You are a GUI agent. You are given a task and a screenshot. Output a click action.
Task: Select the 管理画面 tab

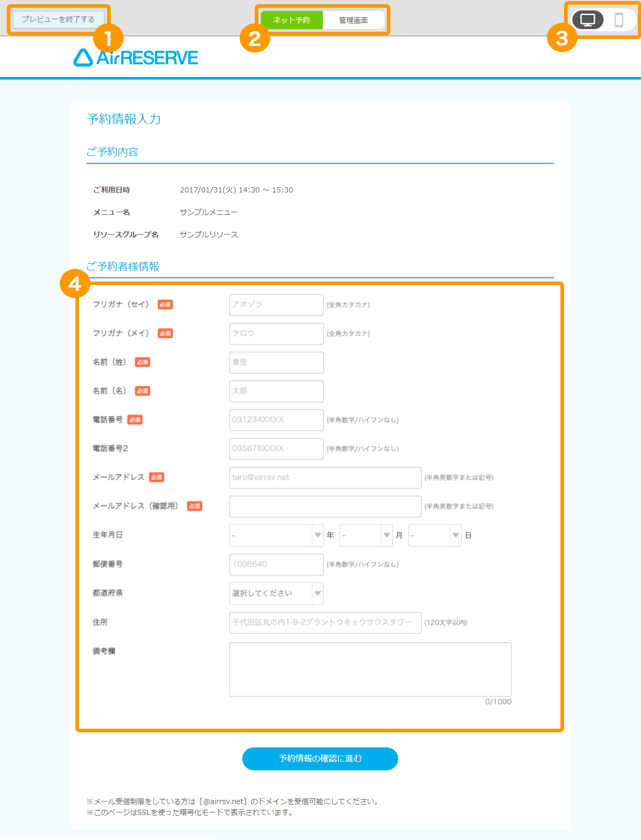(354, 20)
